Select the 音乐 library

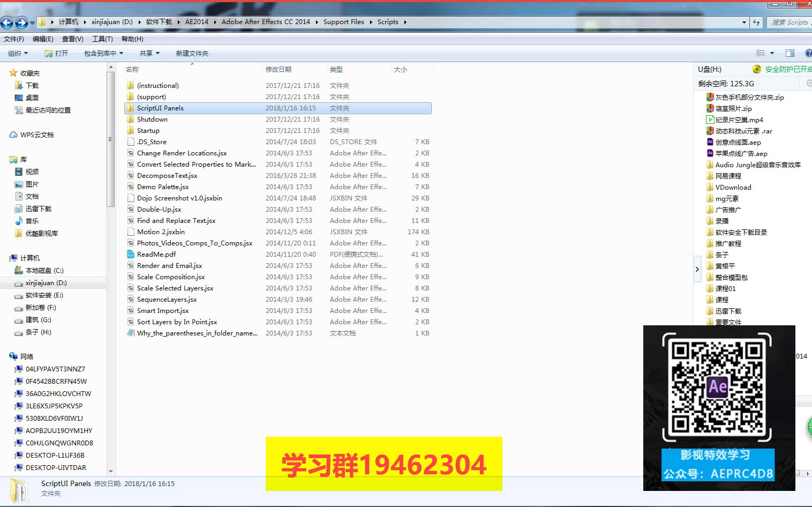[32, 221]
